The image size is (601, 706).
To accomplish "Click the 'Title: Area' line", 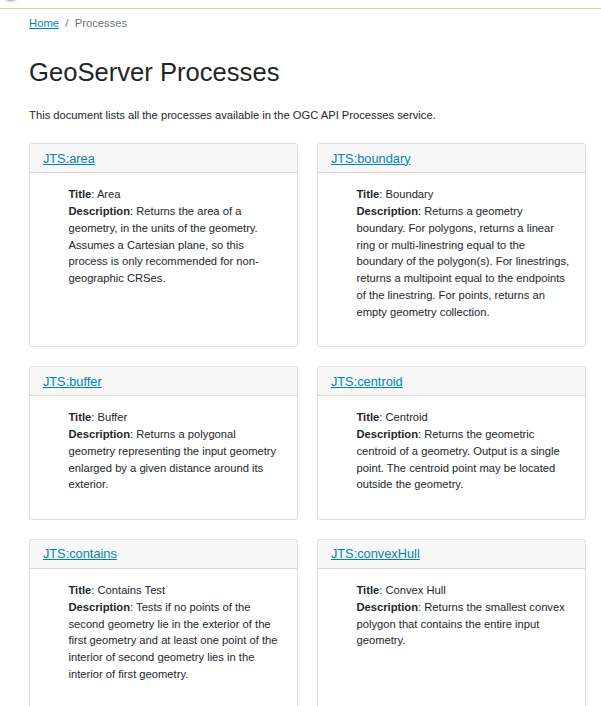I will (x=95, y=194).
